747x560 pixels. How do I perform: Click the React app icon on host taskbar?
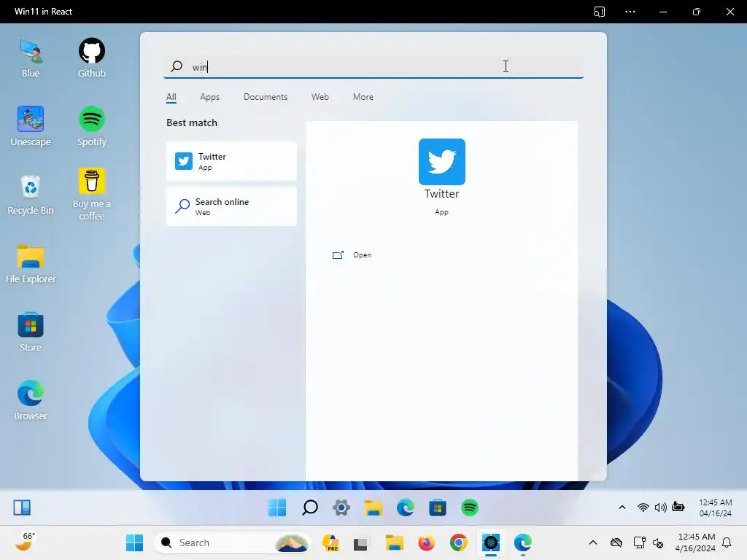coord(491,542)
